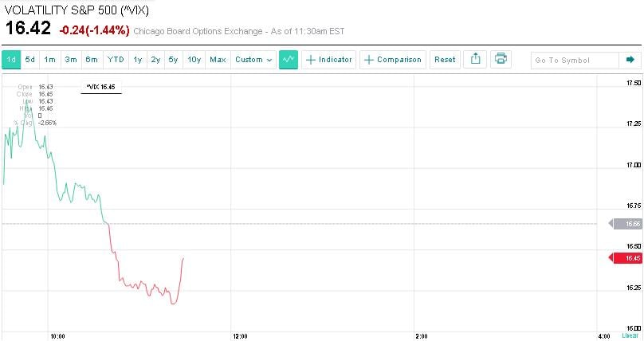Show the Max time range
644x341 pixels.
[218, 60]
